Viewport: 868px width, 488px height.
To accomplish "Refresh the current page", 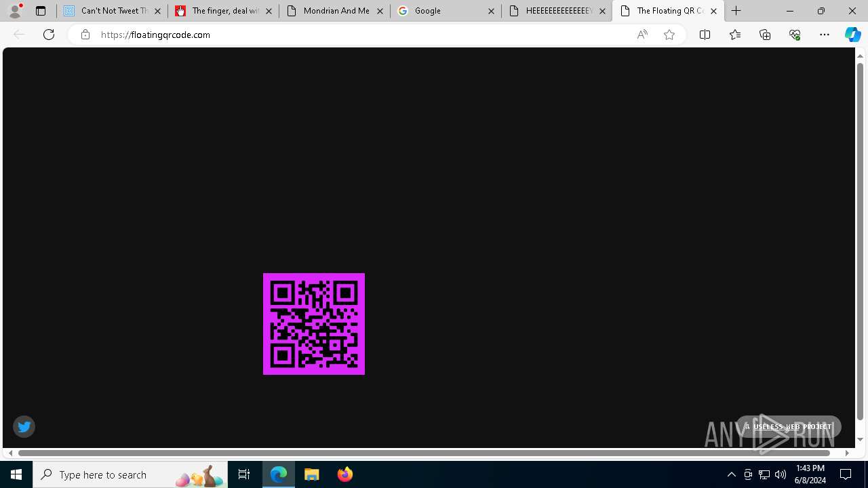I will pos(49,35).
